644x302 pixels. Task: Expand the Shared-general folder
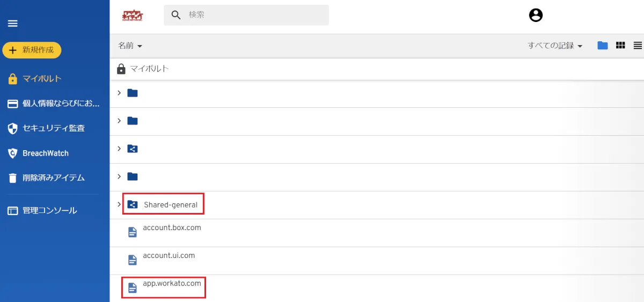coord(119,204)
